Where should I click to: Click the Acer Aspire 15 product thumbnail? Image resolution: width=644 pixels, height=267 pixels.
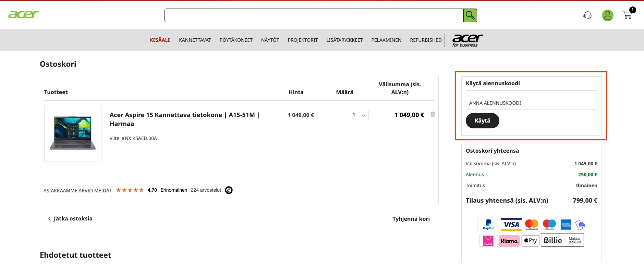click(73, 133)
